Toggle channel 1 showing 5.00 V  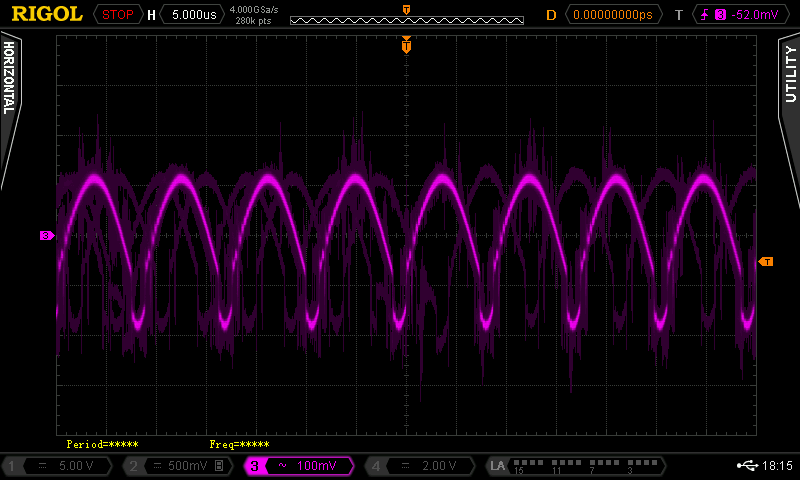[x=58, y=466]
